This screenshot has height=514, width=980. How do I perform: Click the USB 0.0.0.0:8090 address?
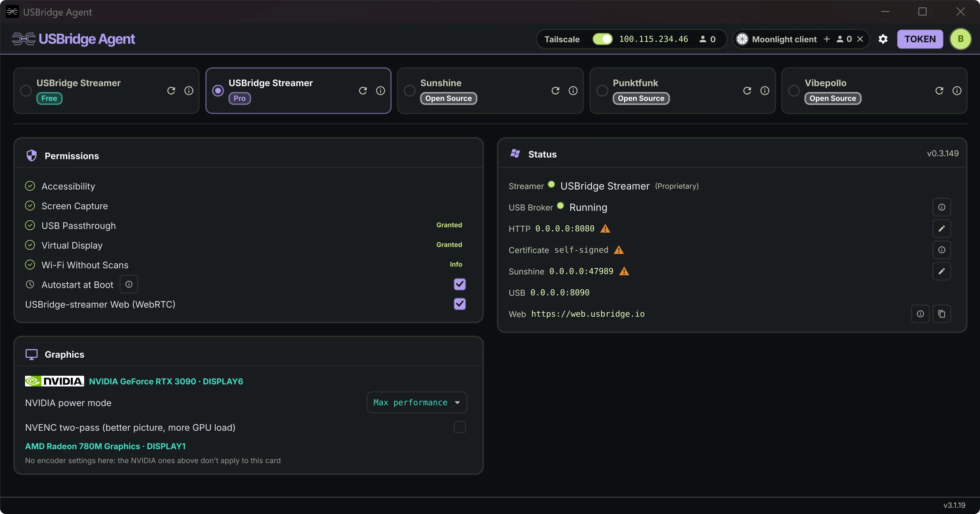pyautogui.click(x=560, y=292)
